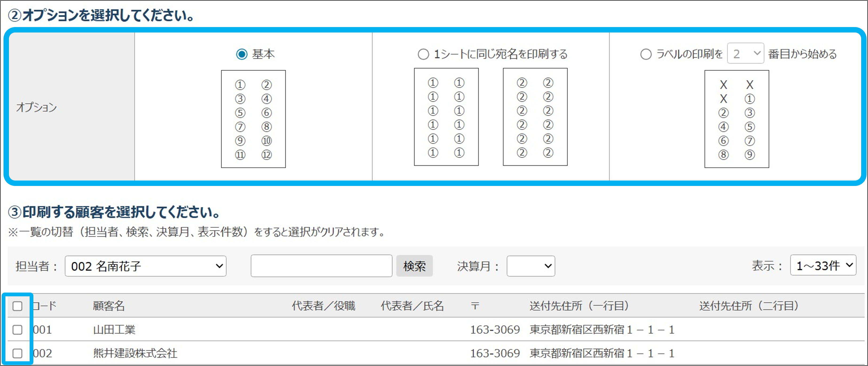Click the 顧客名 column header
Image resolution: width=868 pixels, height=366 pixels.
click(108, 306)
